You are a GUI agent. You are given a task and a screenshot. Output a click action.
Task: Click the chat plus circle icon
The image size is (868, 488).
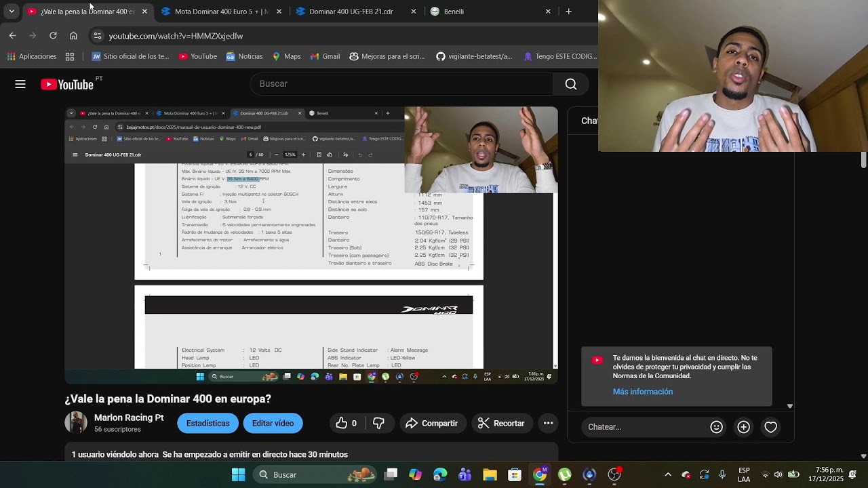tap(743, 427)
